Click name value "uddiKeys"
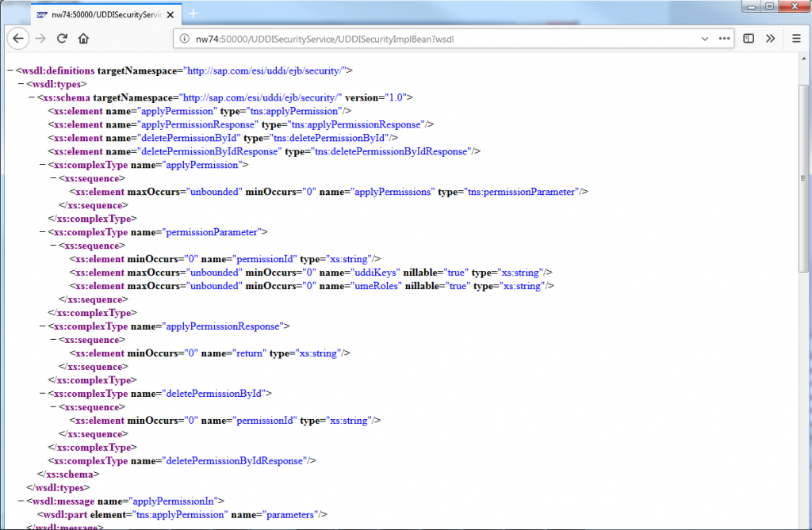The height and width of the screenshot is (530, 812). pos(375,273)
